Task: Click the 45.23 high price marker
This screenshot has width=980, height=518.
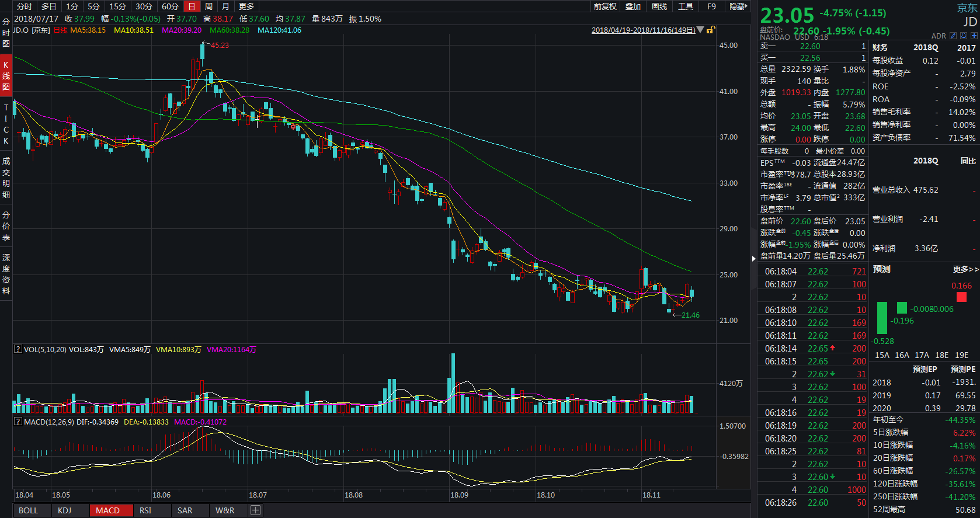Action: click(219, 45)
